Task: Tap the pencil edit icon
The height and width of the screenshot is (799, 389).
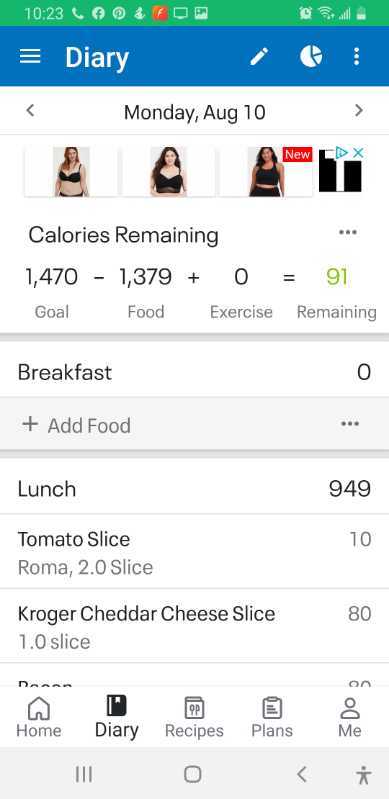Action: pyautogui.click(x=259, y=56)
